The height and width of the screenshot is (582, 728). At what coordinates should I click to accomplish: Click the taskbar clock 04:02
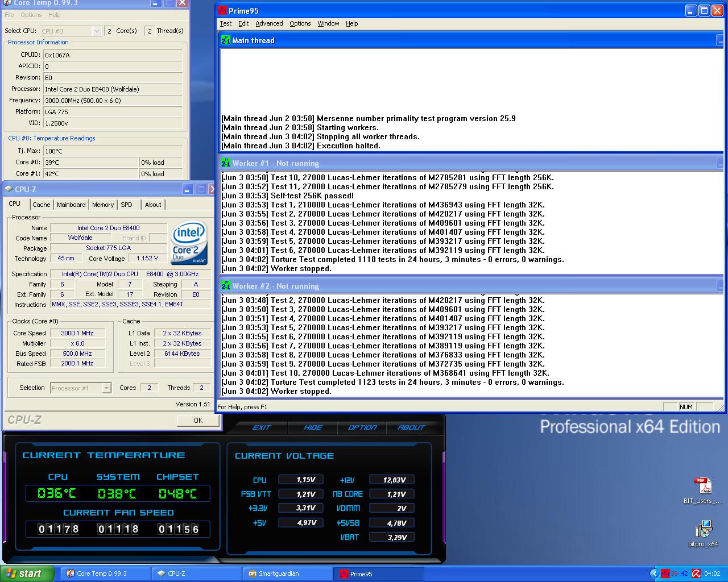712,574
